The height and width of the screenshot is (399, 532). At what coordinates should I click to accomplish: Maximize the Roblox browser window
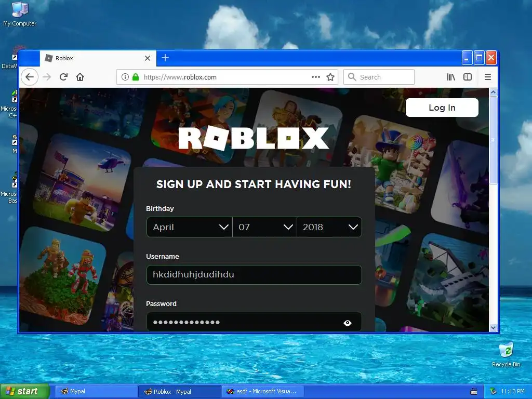pyautogui.click(x=479, y=58)
